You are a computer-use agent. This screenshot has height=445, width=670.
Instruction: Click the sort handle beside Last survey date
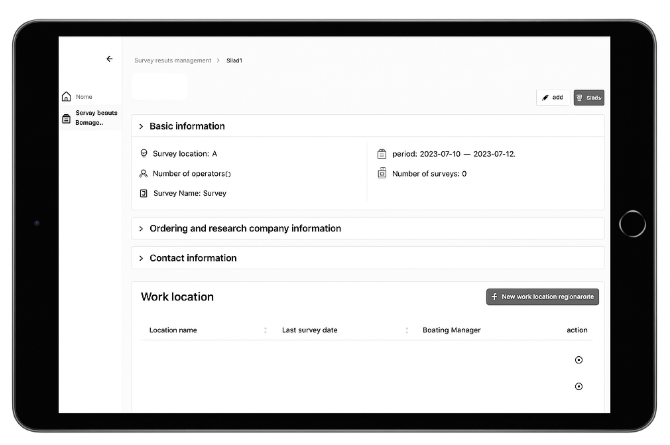click(407, 330)
